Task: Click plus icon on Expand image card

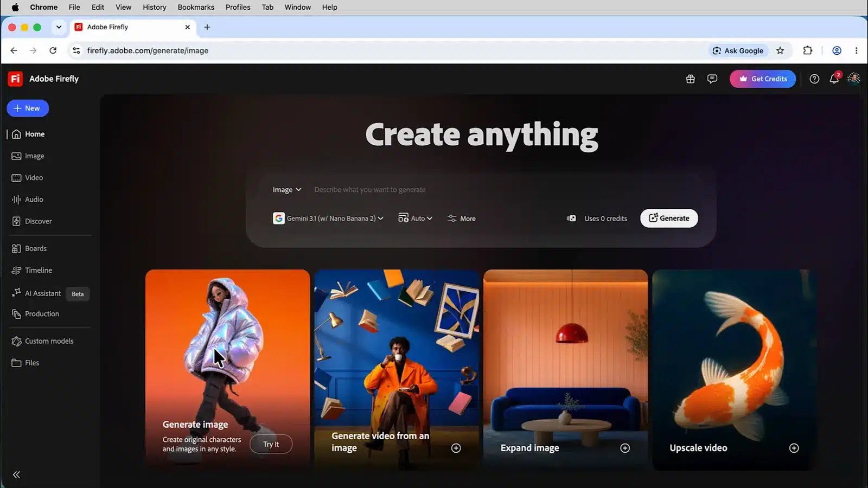Action: pyautogui.click(x=625, y=448)
